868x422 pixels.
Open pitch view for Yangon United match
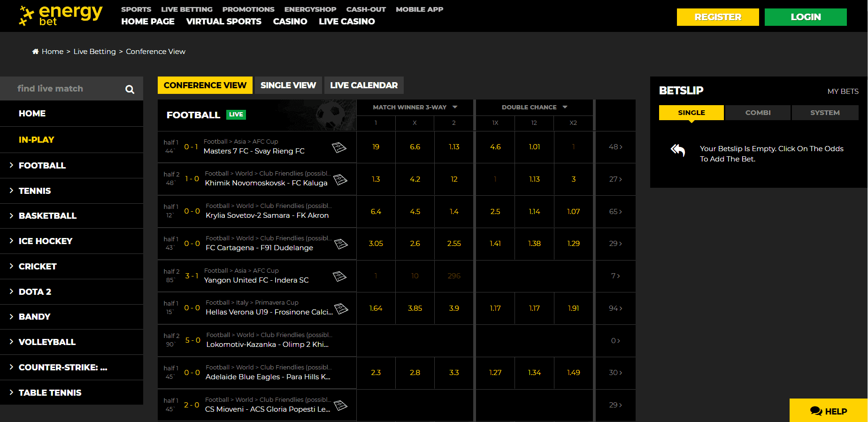[339, 276]
